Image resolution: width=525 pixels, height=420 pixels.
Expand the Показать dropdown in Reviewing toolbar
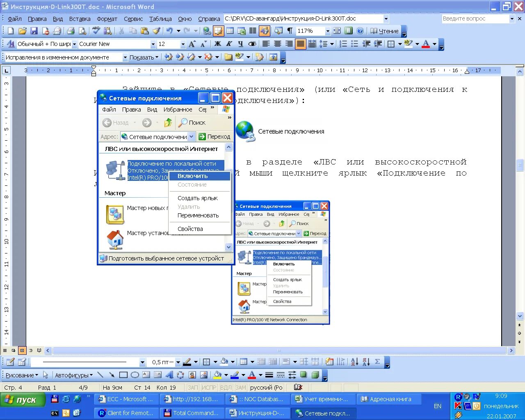tap(144, 57)
